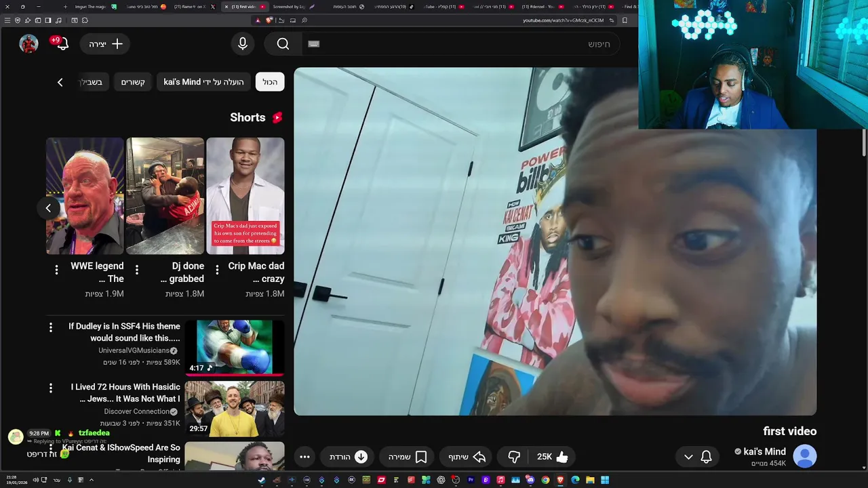Select the 'קשורים' filter chip
Viewport: 868px width, 488px height.
click(133, 82)
